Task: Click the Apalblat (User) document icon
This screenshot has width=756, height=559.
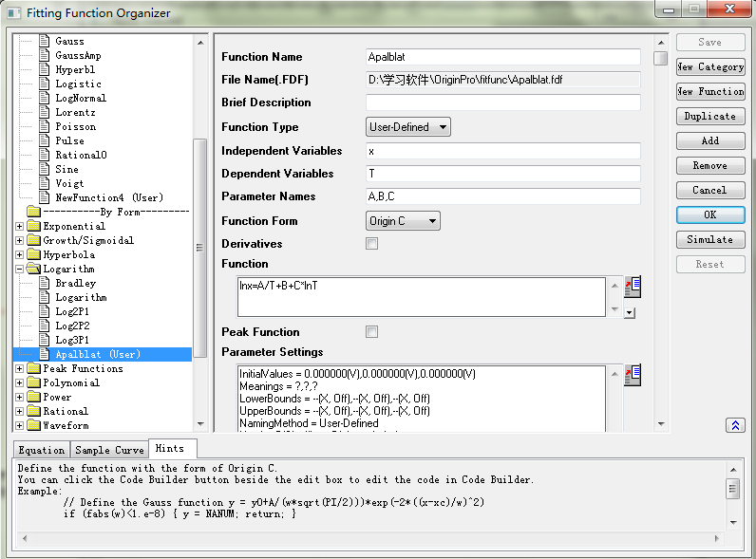Action: [45, 354]
